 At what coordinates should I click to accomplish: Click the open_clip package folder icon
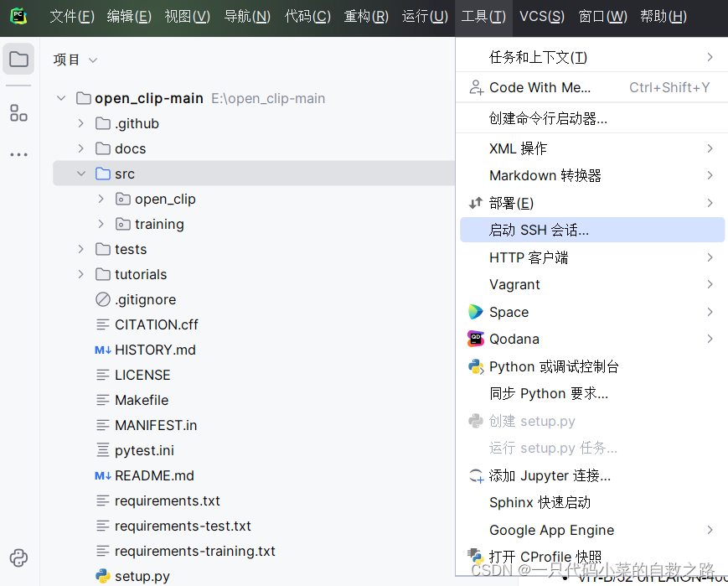pos(122,199)
